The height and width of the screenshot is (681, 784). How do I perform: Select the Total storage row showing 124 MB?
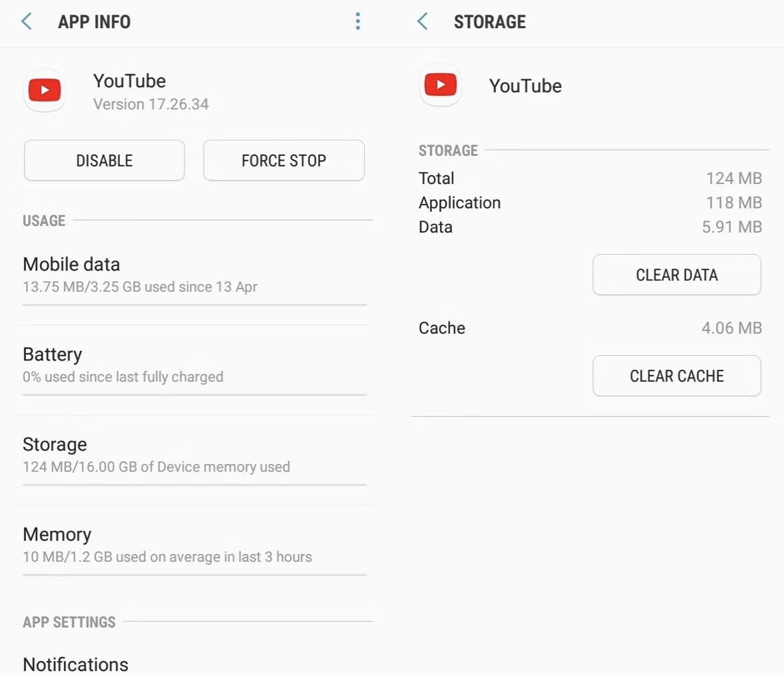pyautogui.click(x=590, y=178)
